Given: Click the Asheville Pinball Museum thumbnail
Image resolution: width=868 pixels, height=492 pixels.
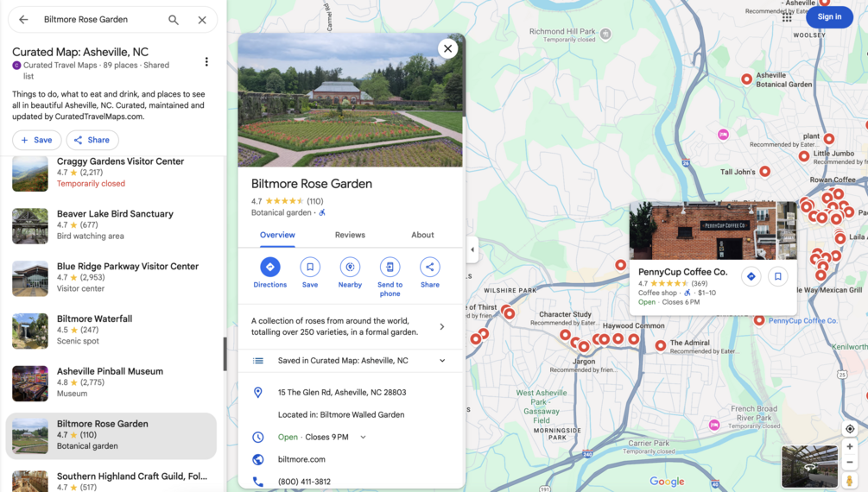Looking at the screenshot, I should click(x=30, y=383).
